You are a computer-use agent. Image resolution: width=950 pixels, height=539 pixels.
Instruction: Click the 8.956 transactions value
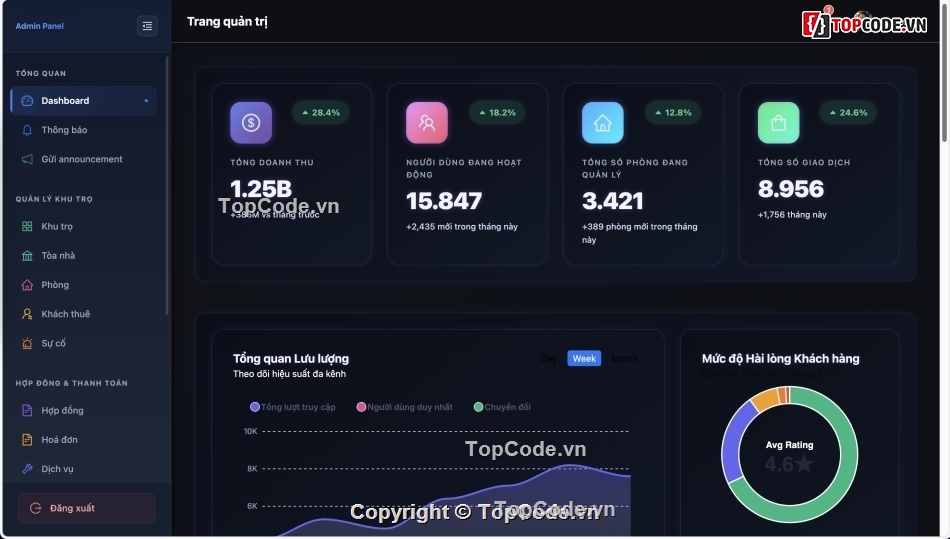[x=791, y=189]
